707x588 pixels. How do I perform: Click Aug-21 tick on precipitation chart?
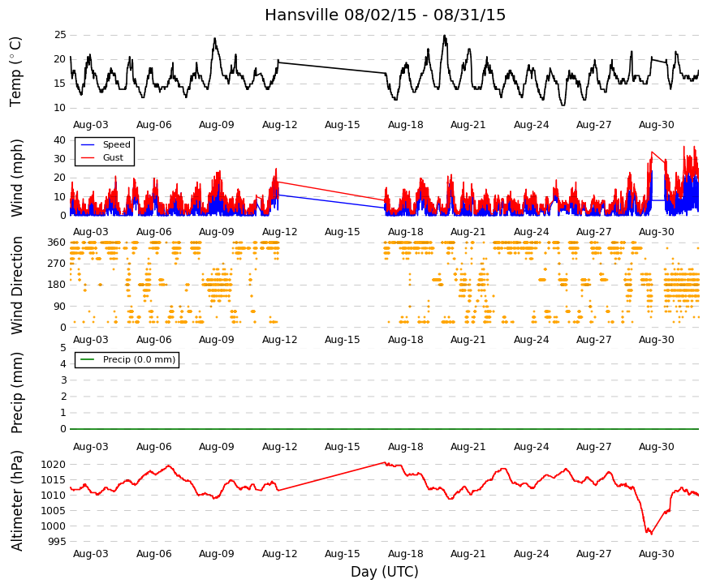pyautogui.click(x=468, y=447)
